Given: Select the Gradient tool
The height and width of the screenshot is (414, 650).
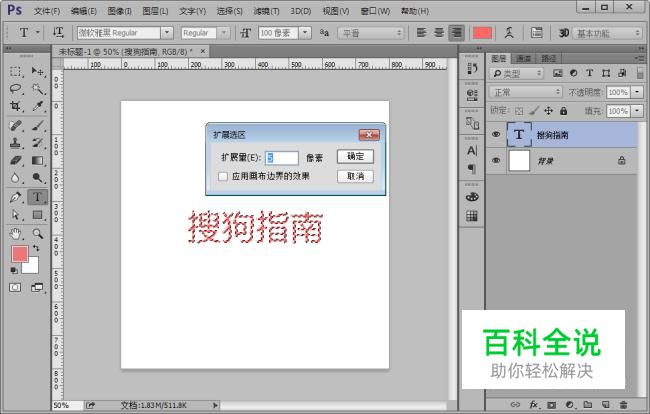Looking at the screenshot, I should (x=37, y=160).
